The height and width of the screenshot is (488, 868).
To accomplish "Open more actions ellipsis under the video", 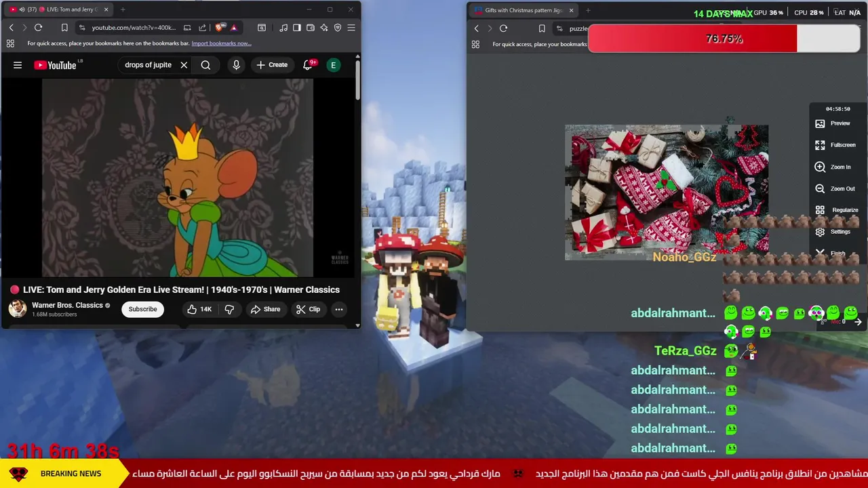I will [x=338, y=309].
